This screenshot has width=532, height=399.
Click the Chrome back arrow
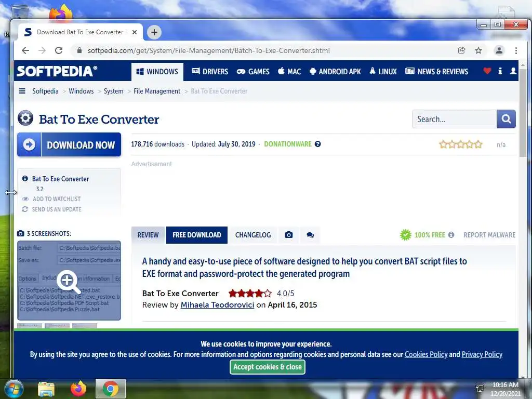[x=25, y=50]
